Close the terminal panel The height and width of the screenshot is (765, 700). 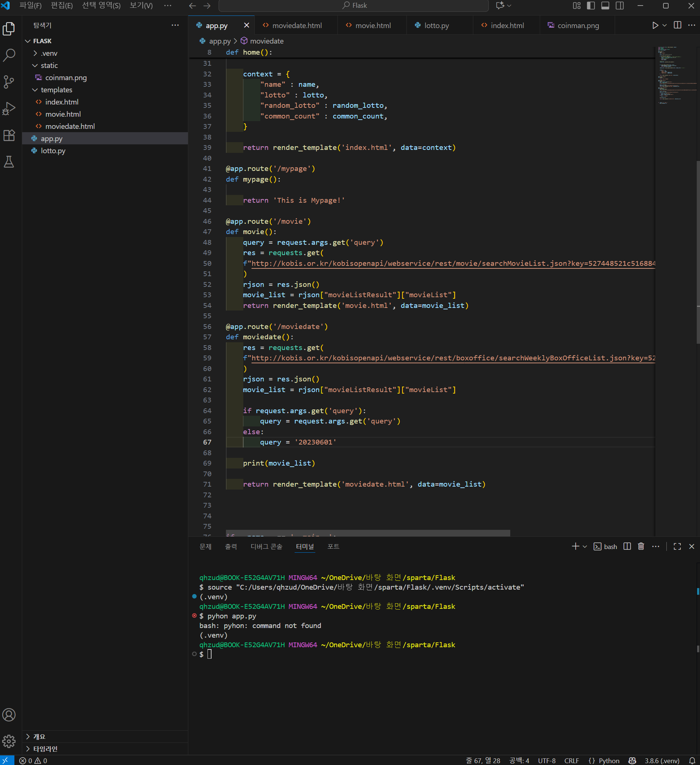692,546
